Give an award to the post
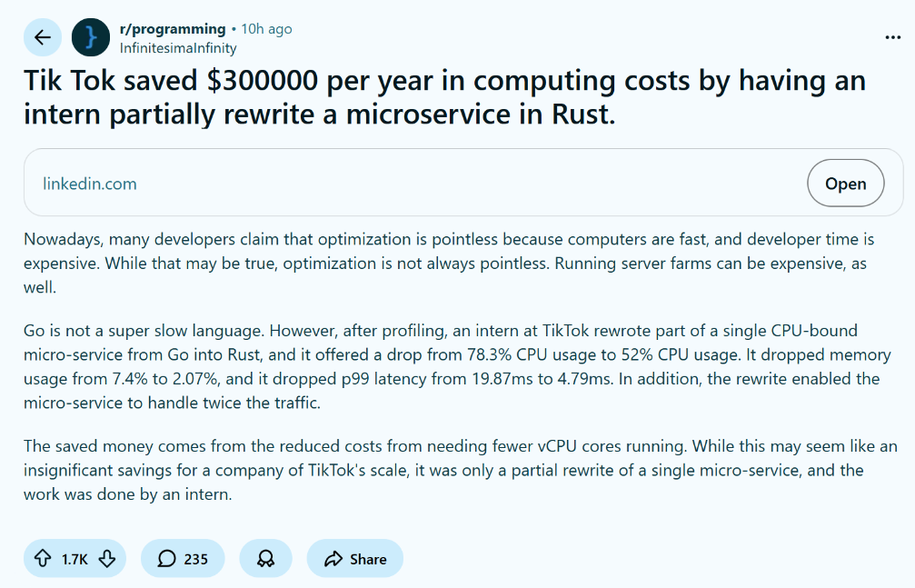 [265, 559]
